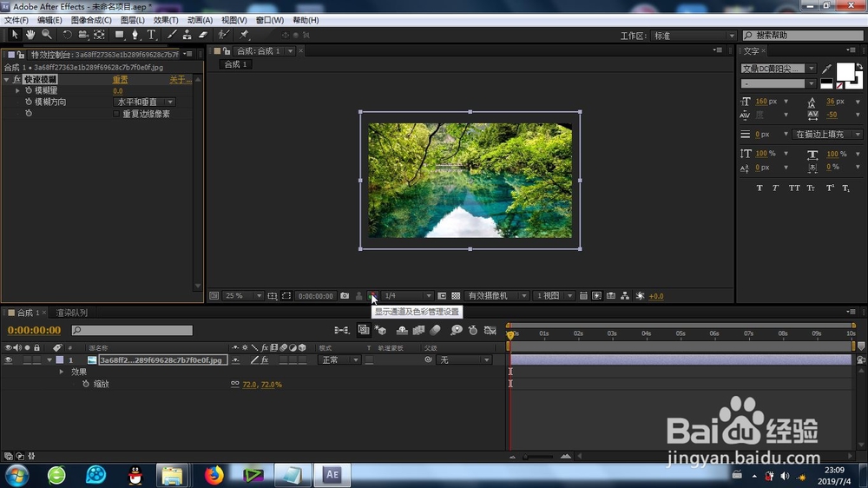Screen dimensions: 868x488
Task: Open the 动画(A) menu
Action: [x=200, y=20]
